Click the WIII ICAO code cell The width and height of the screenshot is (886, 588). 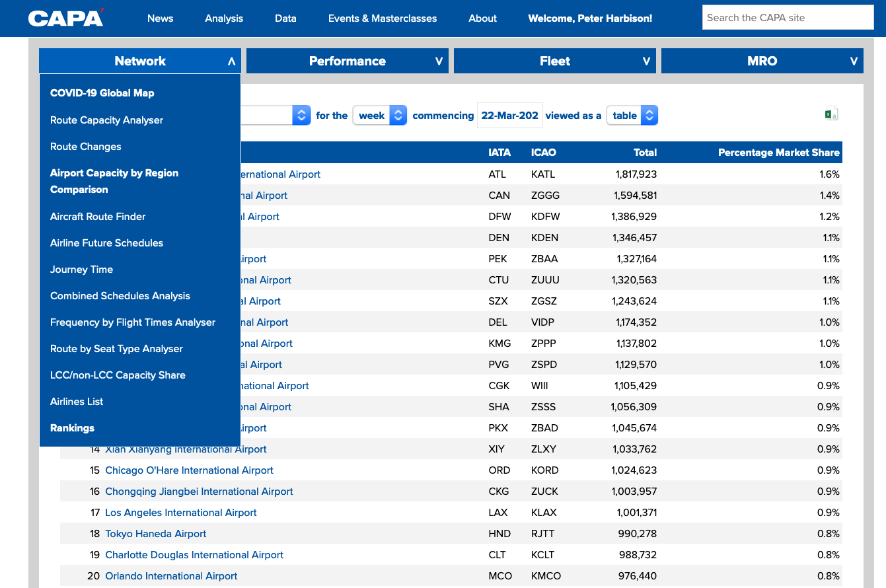pos(540,385)
